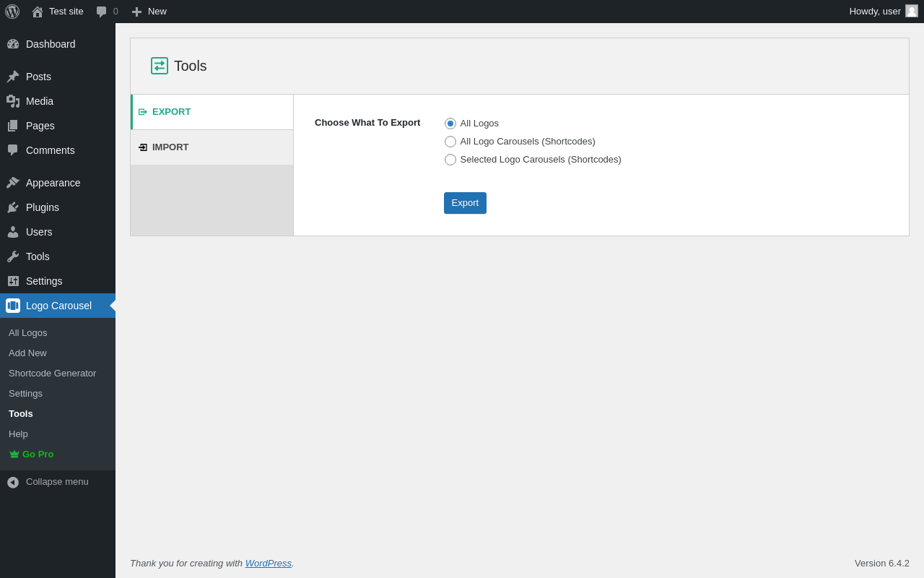Open the Dashboard menu item
Screen dimensions: 924x578
(x=58, y=44)
